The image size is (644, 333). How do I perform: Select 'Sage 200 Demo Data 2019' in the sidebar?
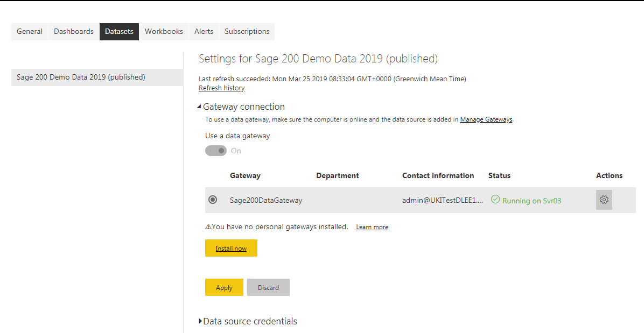pos(81,77)
